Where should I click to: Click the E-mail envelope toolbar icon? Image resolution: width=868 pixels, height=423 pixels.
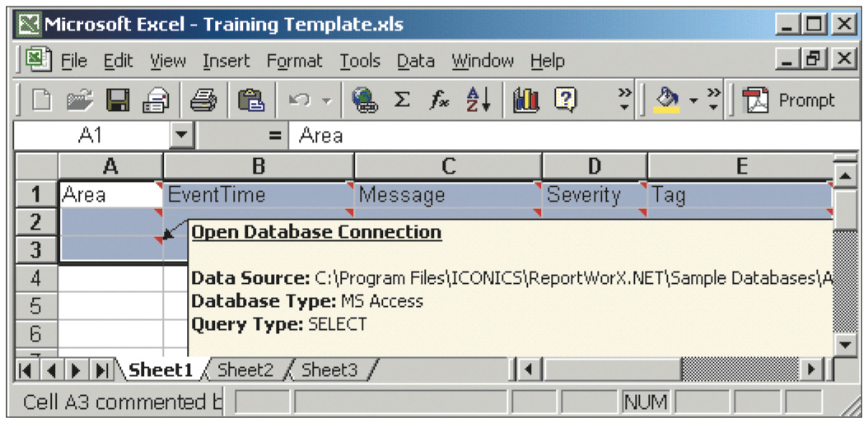click(x=156, y=101)
